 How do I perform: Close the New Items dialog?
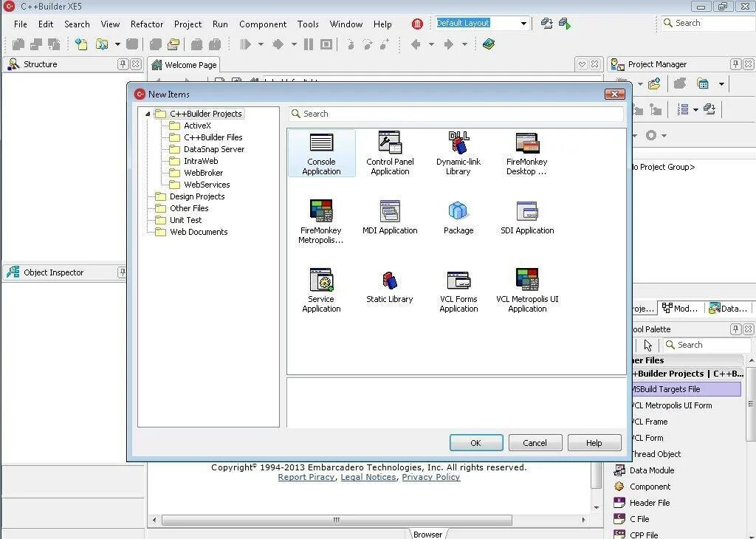click(615, 94)
